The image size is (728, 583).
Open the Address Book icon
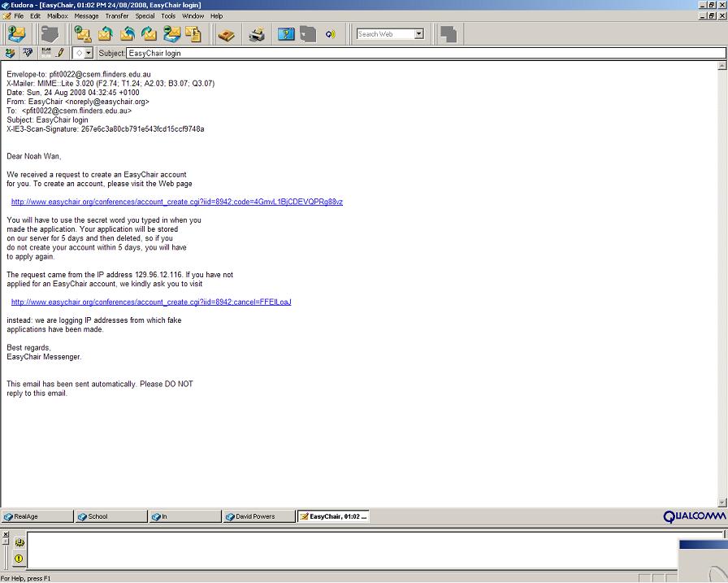click(227, 34)
